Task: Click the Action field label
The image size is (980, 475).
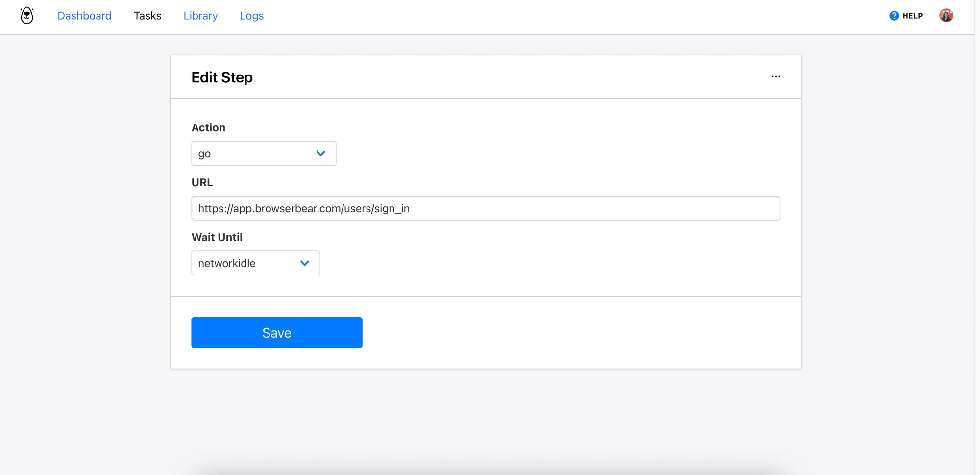Action: (208, 127)
